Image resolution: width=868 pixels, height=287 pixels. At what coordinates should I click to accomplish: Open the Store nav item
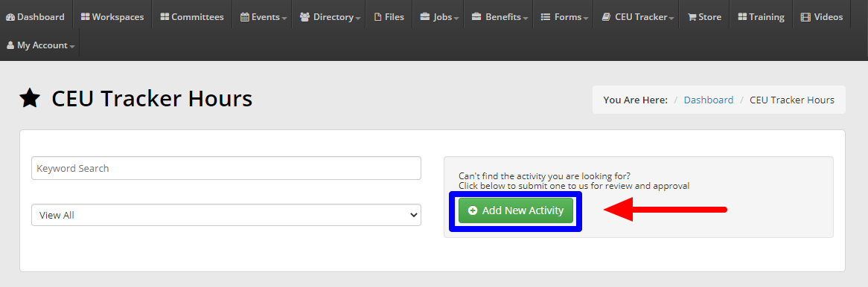coord(705,17)
